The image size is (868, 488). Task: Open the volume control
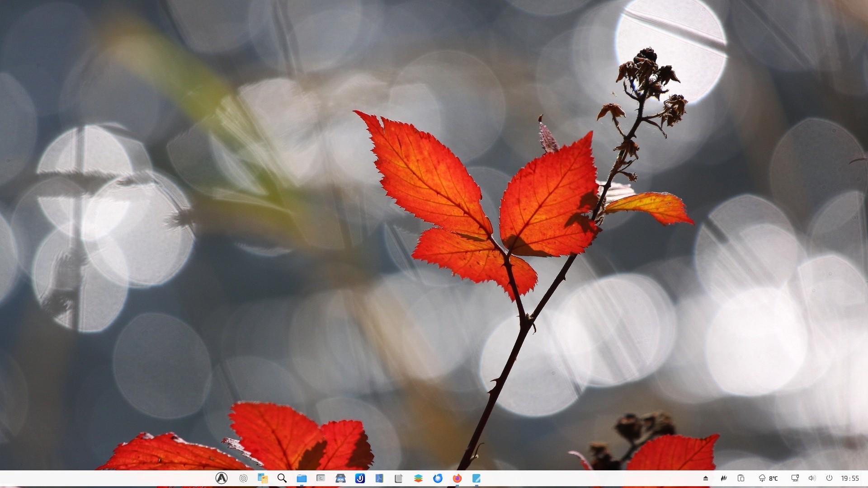point(812,478)
